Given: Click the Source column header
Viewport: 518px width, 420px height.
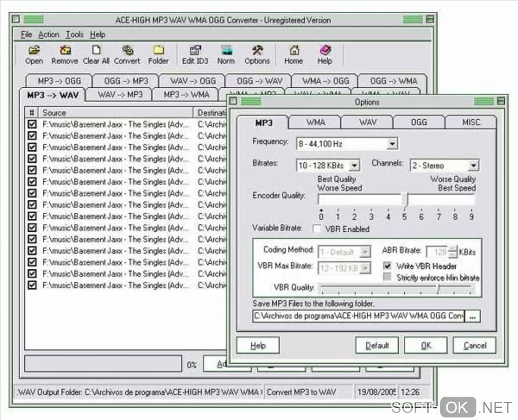Looking at the screenshot, I should (x=115, y=113).
